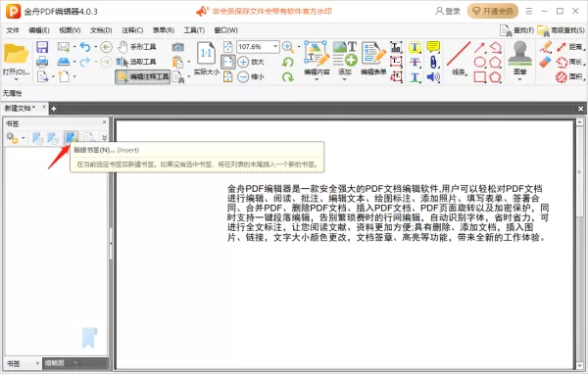Click the hamburger main menu icon
588x374 pixels.
pos(529,11)
